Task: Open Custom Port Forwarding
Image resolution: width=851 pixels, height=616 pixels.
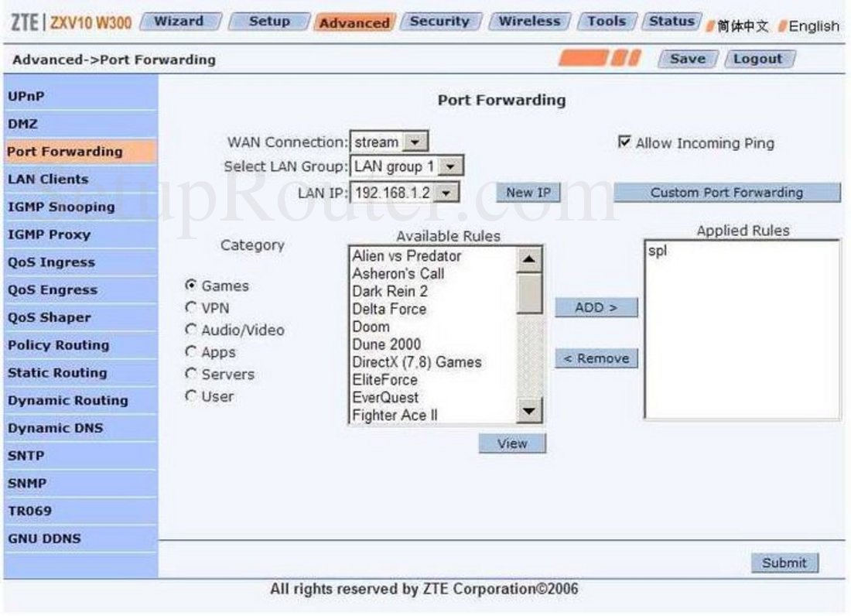Action: point(726,193)
